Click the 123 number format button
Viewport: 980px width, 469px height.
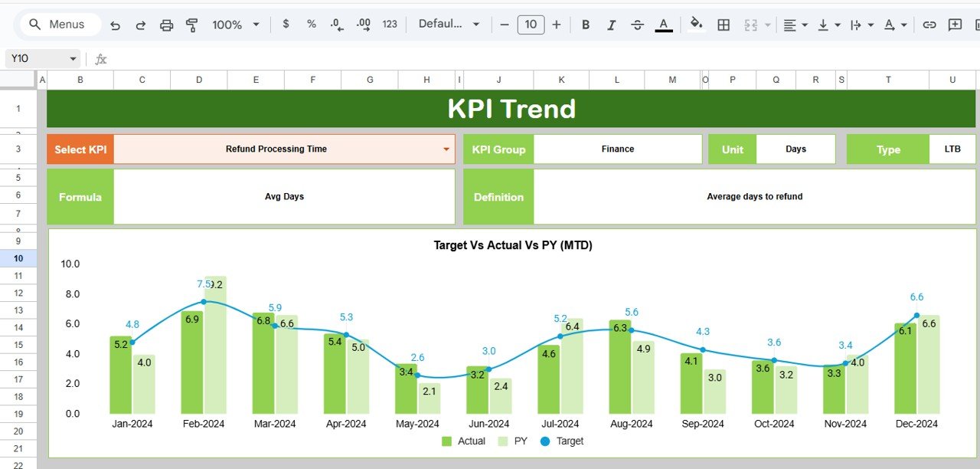click(x=390, y=25)
